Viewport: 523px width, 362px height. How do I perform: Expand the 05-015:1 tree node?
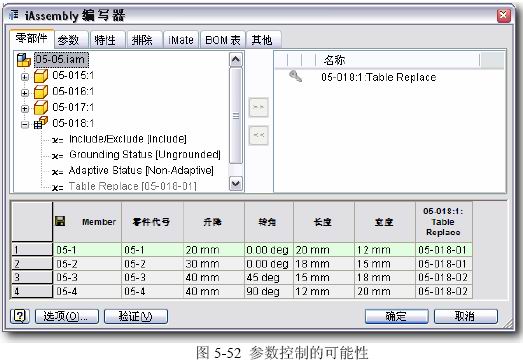25,77
